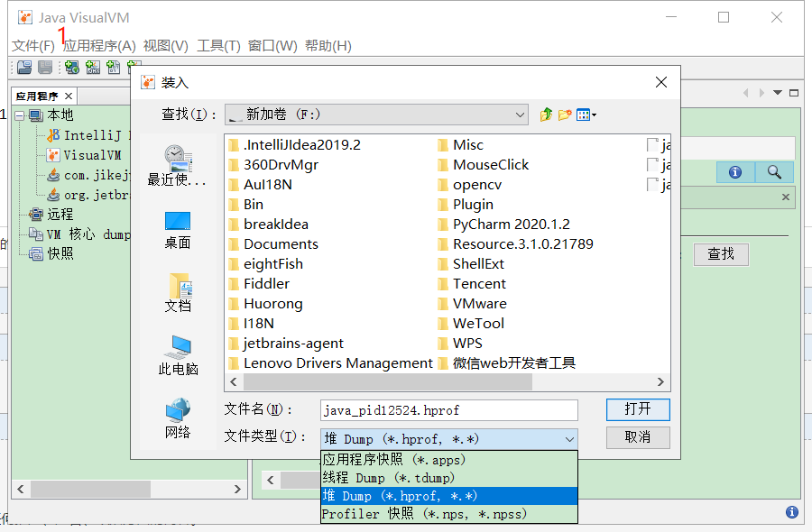812x532 pixels.
Task: Select 360DrvMgr folder
Action: point(273,165)
